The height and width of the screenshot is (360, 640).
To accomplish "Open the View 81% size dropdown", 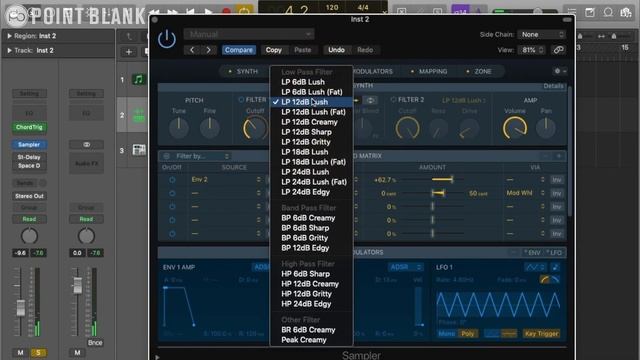I will [x=532, y=50].
